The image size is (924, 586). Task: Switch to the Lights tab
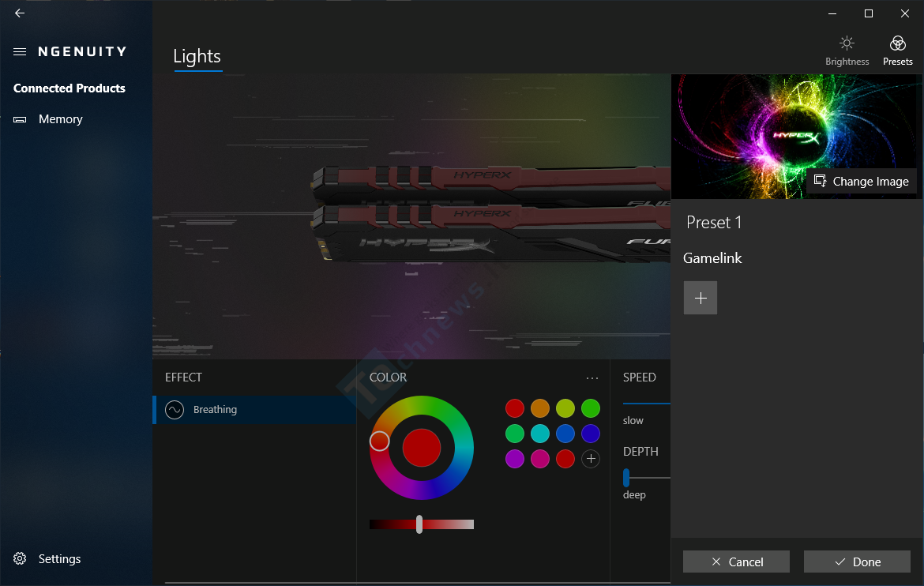coord(197,57)
